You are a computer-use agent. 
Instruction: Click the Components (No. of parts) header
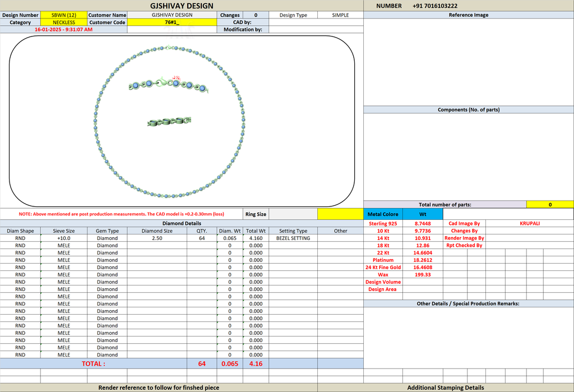pyautogui.click(x=469, y=109)
